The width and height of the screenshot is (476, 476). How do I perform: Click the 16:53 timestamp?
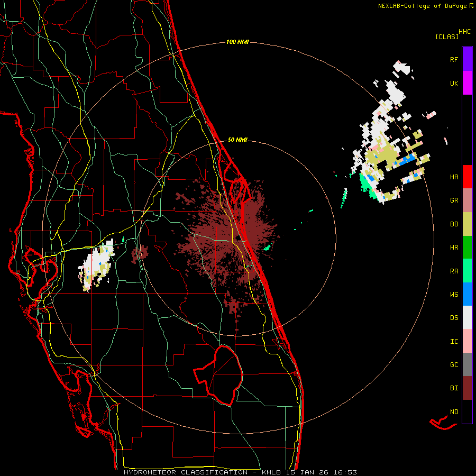pos(344,472)
